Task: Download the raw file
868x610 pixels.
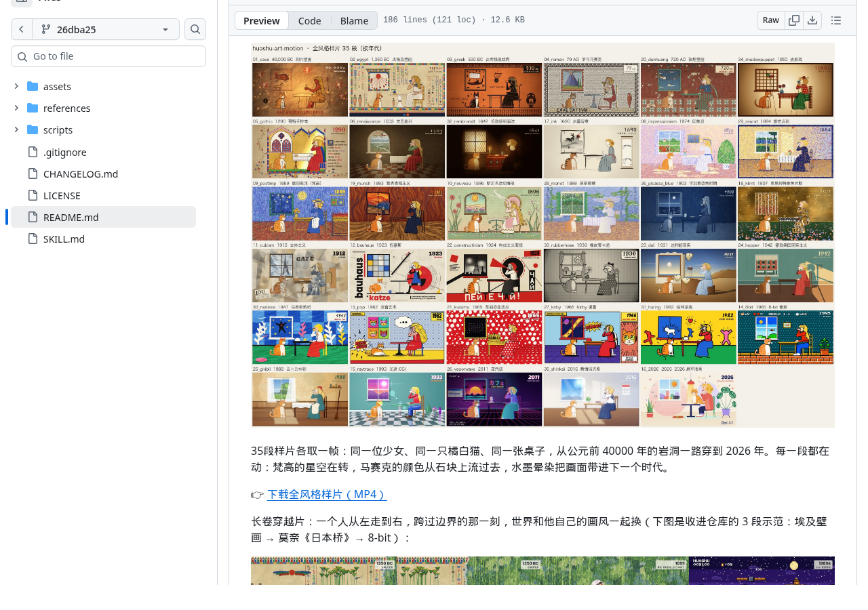Action: 812,20
